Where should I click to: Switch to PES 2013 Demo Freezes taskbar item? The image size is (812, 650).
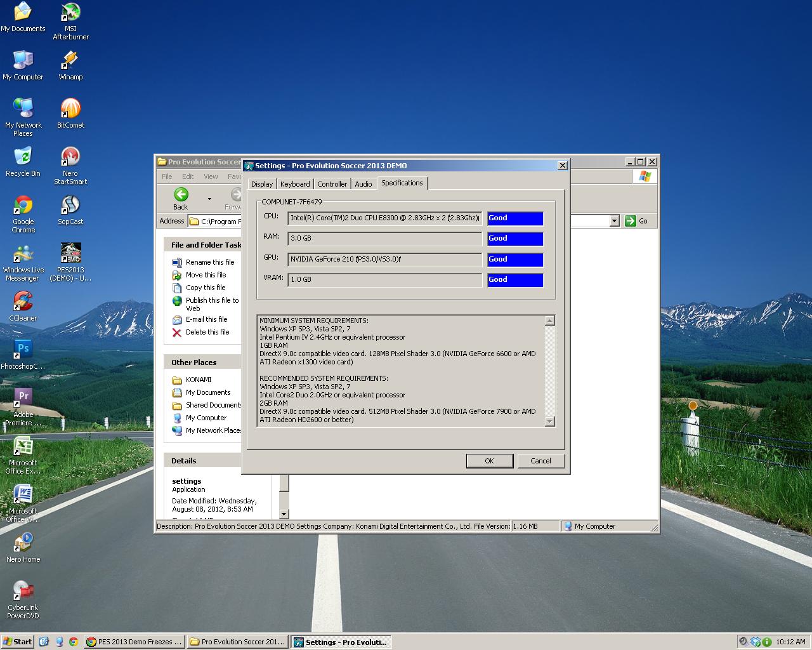pos(134,642)
